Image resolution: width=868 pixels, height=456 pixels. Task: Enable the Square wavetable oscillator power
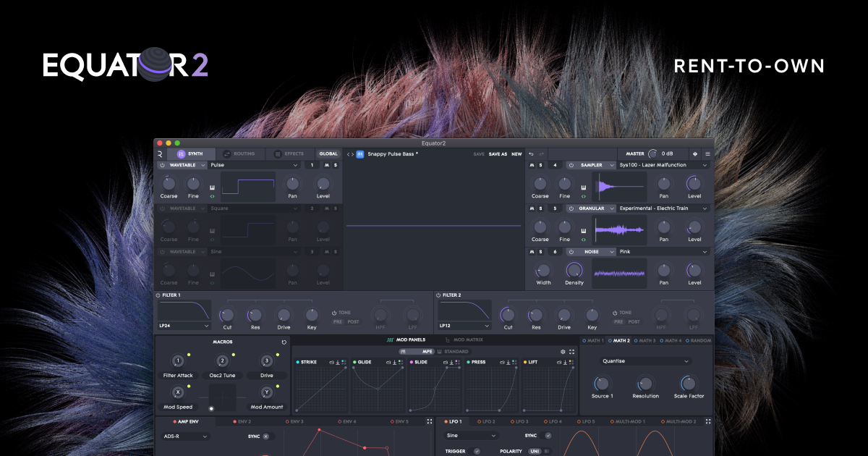pyautogui.click(x=163, y=208)
